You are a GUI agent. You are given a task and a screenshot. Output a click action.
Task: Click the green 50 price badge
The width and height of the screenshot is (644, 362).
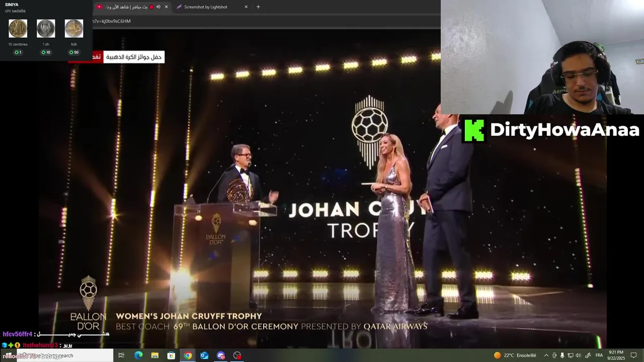74,52
